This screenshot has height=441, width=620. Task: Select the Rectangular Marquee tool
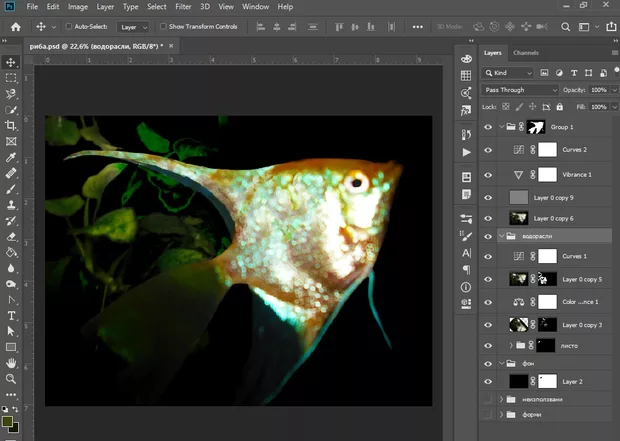pyautogui.click(x=11, y=77)
